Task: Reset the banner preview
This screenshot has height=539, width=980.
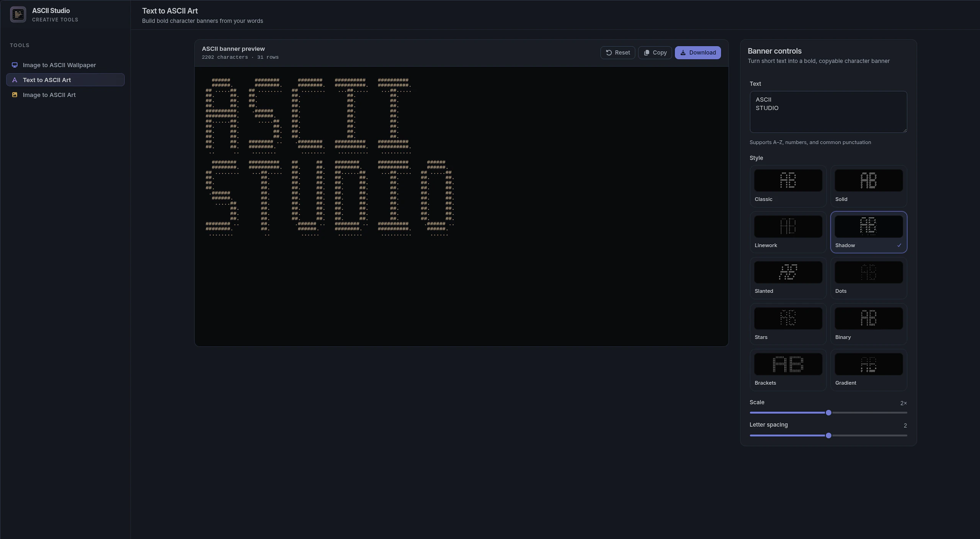Action: (x=617, y=52)
